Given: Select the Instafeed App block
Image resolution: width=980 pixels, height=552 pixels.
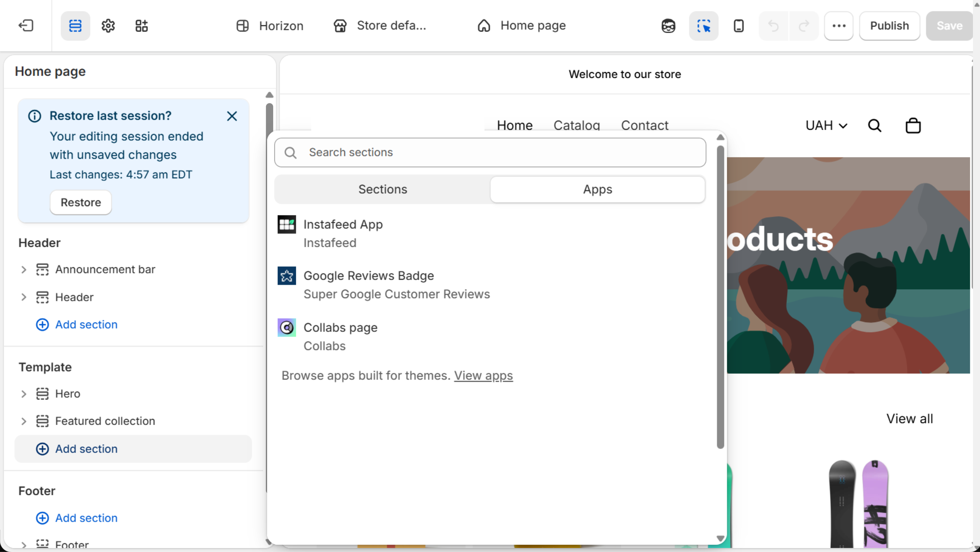Looking at the screenshot, I should 490,233.
